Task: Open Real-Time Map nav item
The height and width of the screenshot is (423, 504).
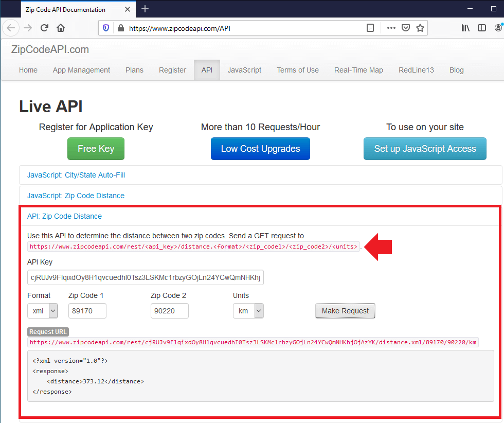Action: pos(359,70)
